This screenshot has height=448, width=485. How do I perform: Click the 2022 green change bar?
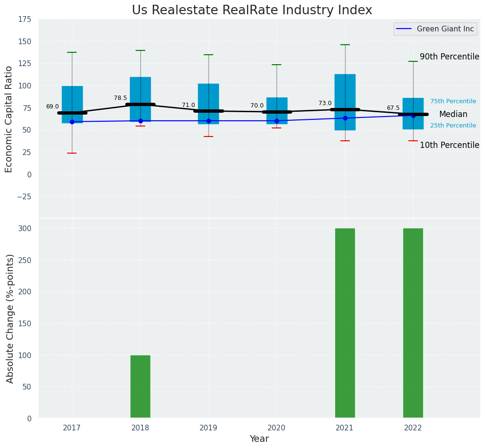coord(413,323)
